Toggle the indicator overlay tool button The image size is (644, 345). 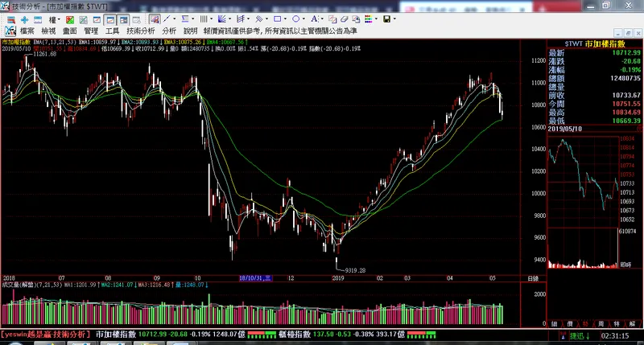(155, 19)
